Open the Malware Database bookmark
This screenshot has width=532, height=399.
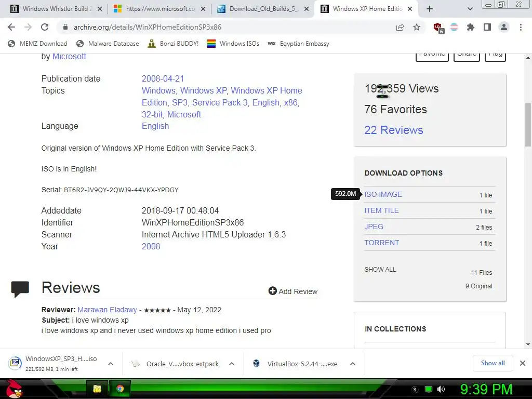click(108, 44)
